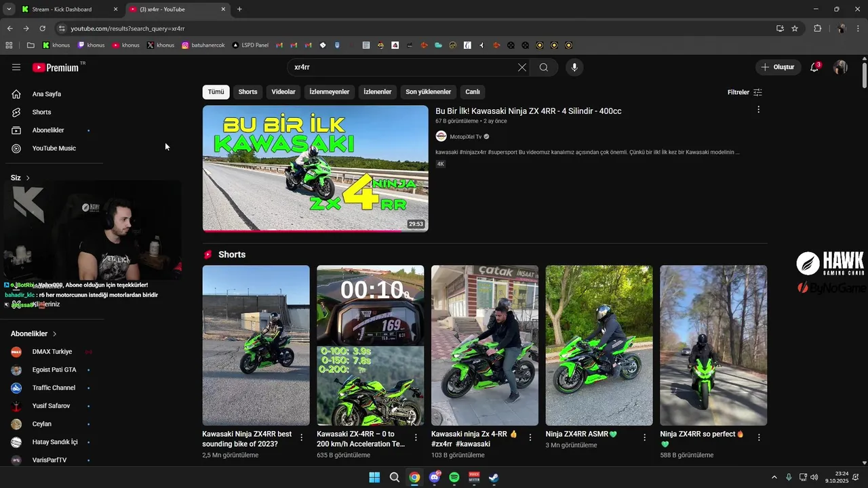
Task: Open Kick khonus bookmark
Action: (56, 45)
